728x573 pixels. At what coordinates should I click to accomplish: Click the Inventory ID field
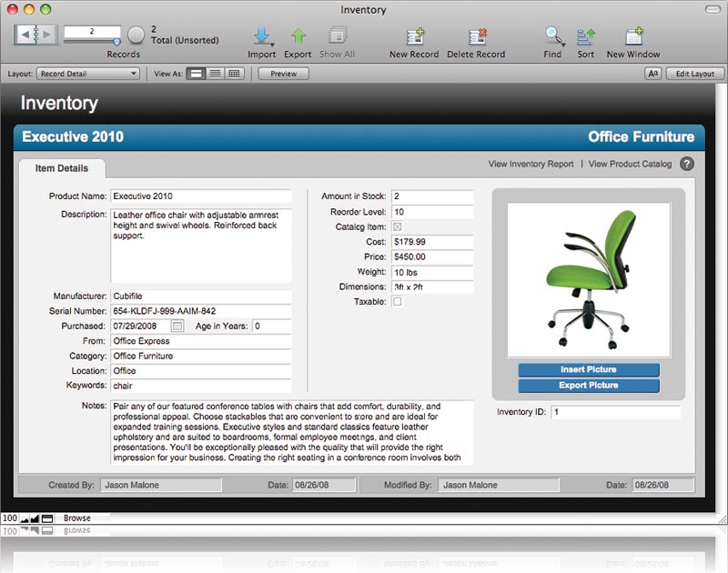pos(616,412)
